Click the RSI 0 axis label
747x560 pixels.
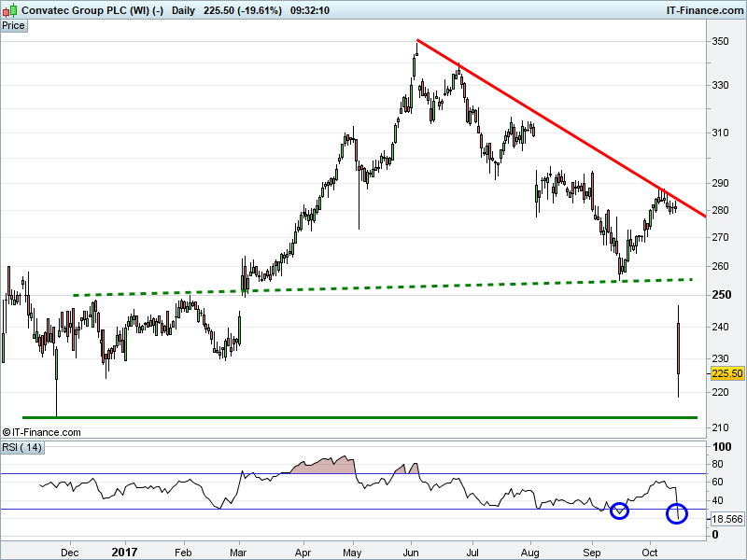tap(715, 535)
